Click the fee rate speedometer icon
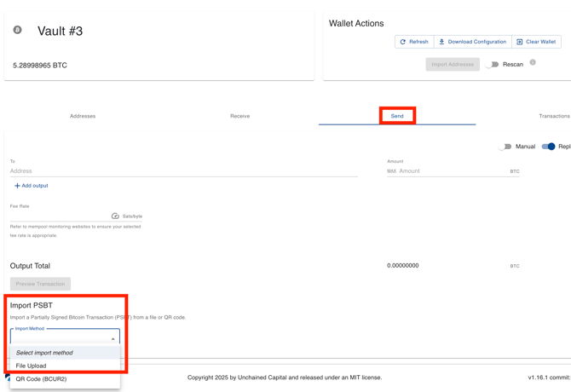 tap(115, 216)
